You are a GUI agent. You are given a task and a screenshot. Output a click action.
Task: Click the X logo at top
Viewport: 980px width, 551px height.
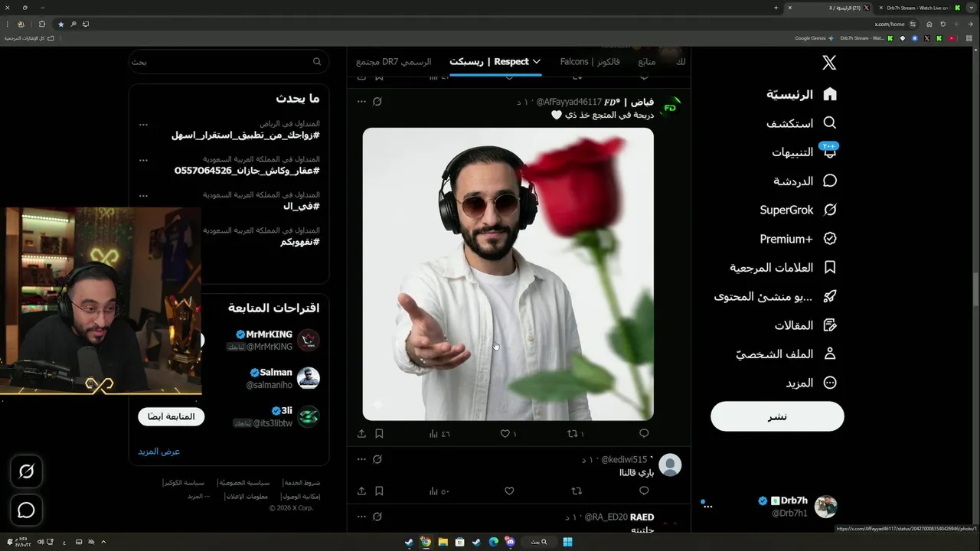(x=829, y=63)
